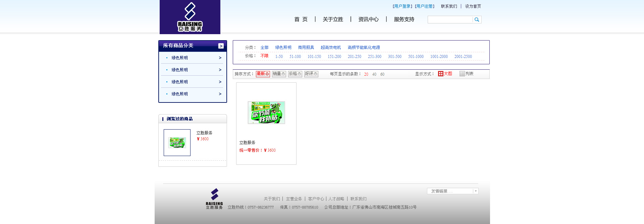
Task: Click the 用户登录 link
Action: [x=402, y=6]
